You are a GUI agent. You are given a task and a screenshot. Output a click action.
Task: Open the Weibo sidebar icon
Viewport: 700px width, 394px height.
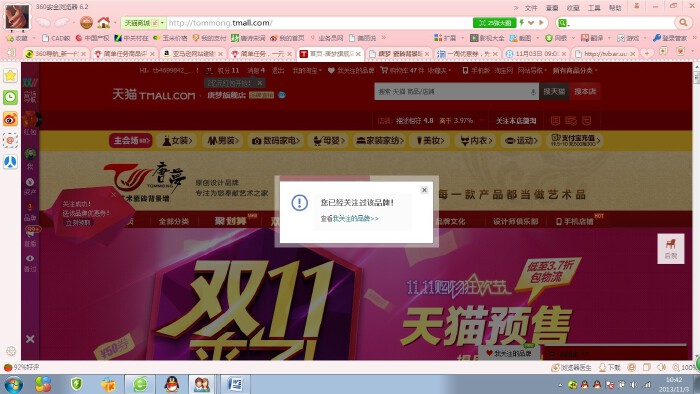[10, 119]
